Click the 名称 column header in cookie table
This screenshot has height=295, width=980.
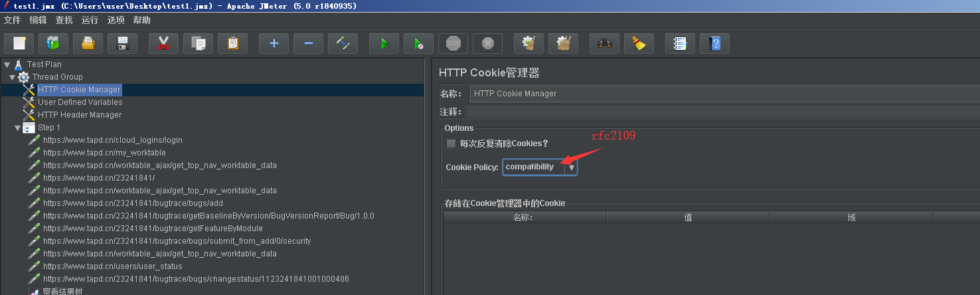(525, 217)
